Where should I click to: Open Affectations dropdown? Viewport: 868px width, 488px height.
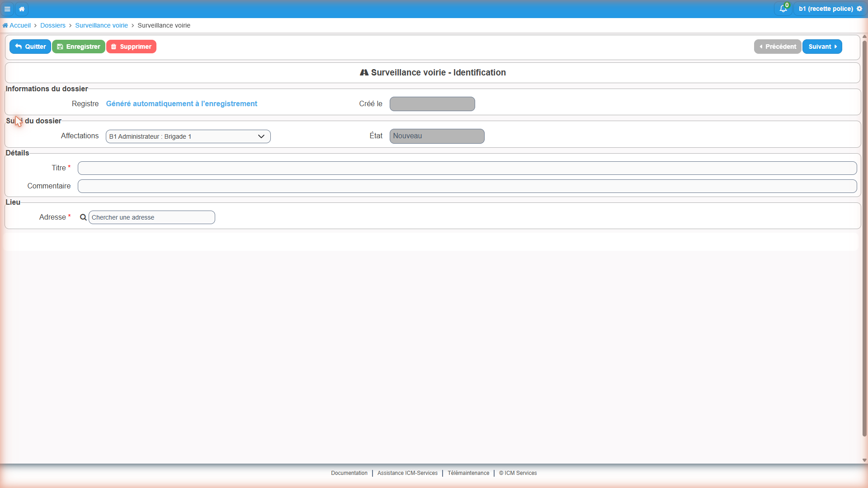pos(188,136)
